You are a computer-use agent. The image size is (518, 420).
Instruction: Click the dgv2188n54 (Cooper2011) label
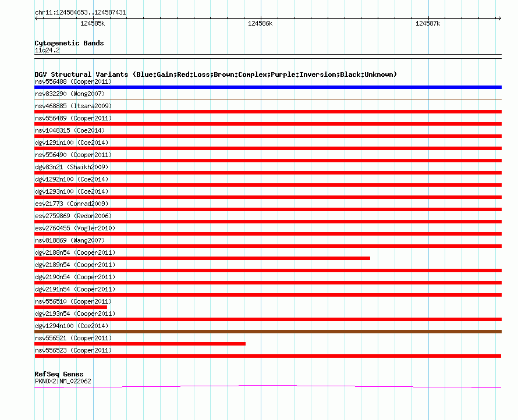pos(75,252)
